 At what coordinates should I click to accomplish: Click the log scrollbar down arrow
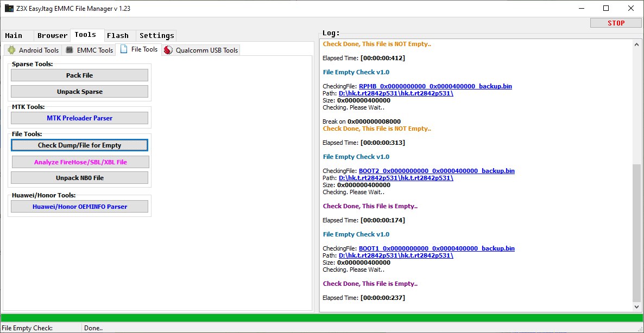636,307
